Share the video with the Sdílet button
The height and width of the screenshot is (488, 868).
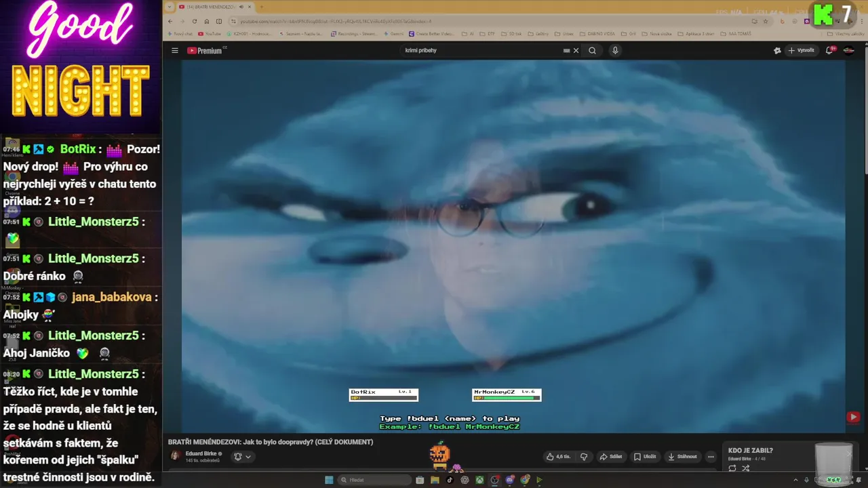[x=611, y=457]
